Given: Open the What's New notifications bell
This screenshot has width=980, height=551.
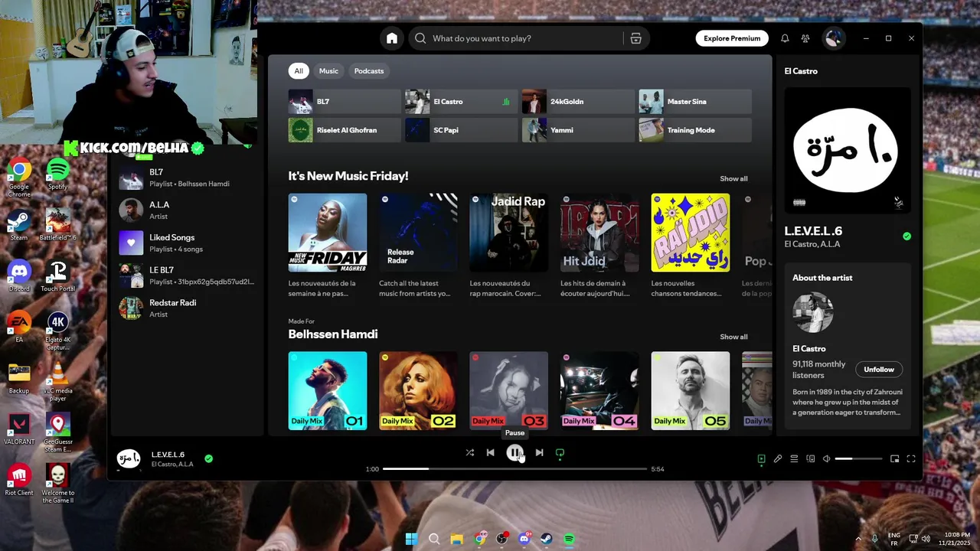Looking at the screenshot, I should (785, 38).
